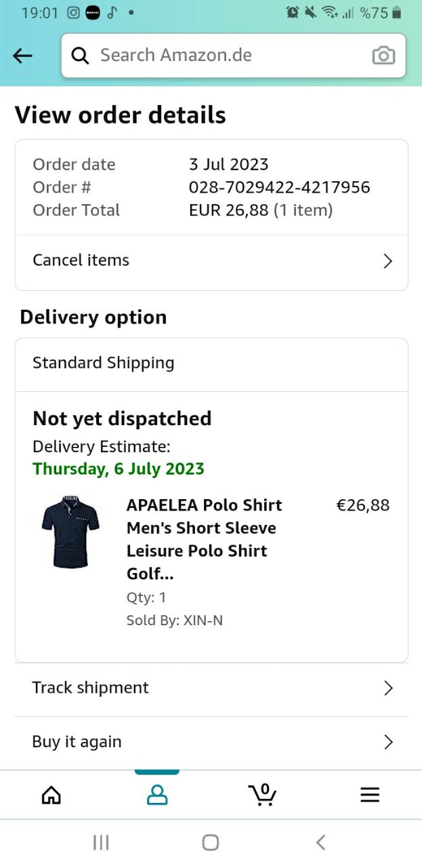The width and height of the screenshot is (422, 868).
Task: Tap the back arrow icon
Action: 22,56
